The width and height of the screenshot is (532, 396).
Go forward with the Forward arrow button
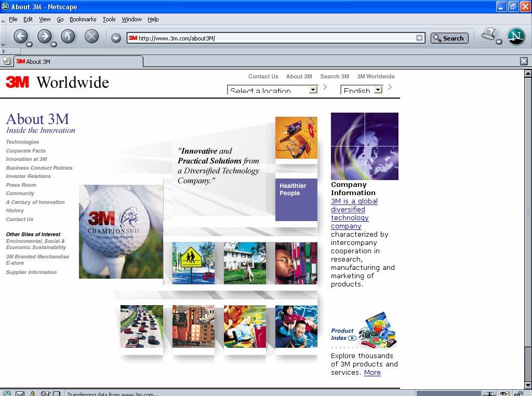(x=44, y=36)
